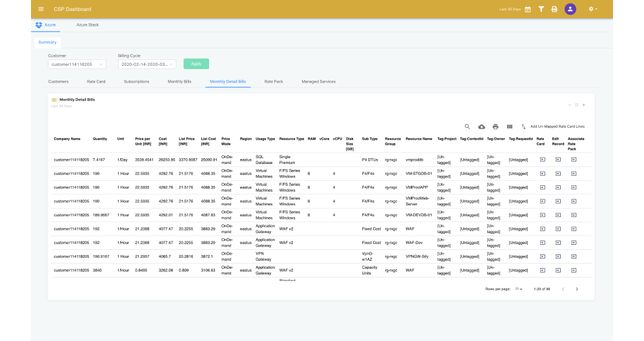Click the VPNGW-Sify resource name cell
Image resolution: width=644 pixels, height=341 pixels.
(x=417, y=256)
